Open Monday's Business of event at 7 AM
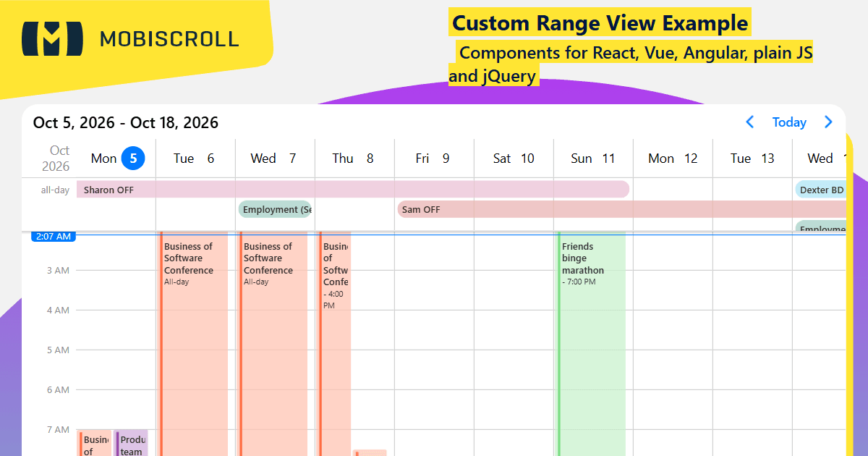Screen dimensions: 868x456 95,443
